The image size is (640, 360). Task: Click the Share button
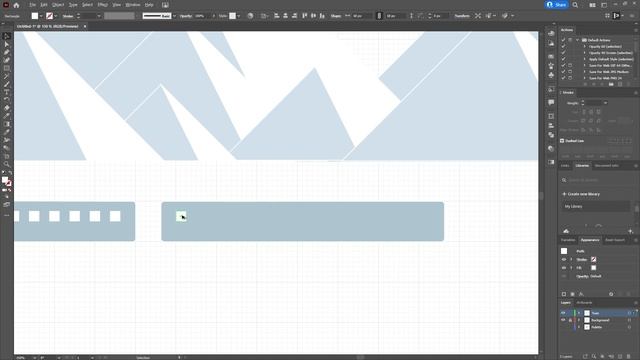[556, 5]
